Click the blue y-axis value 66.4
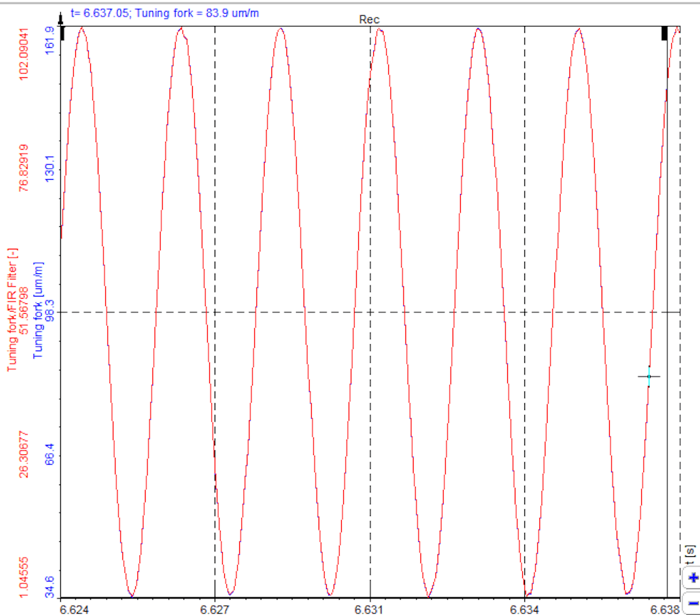Viewport: 700px width, 615px height. click(x=49, y=454)
